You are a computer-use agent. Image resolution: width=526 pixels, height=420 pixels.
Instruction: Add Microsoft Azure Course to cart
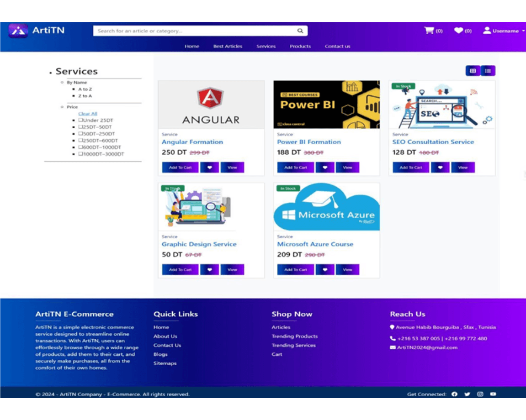point(296,269)
